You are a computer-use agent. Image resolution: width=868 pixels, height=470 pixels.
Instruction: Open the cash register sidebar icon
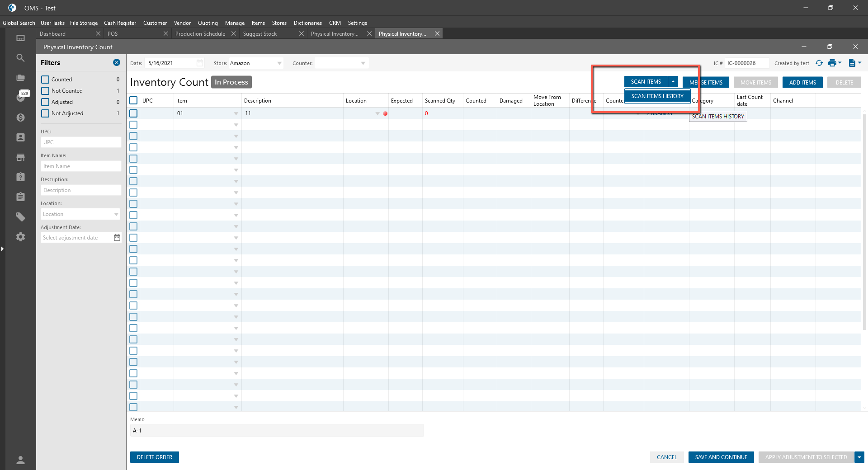pyautogui.click(x=20, y=38)
